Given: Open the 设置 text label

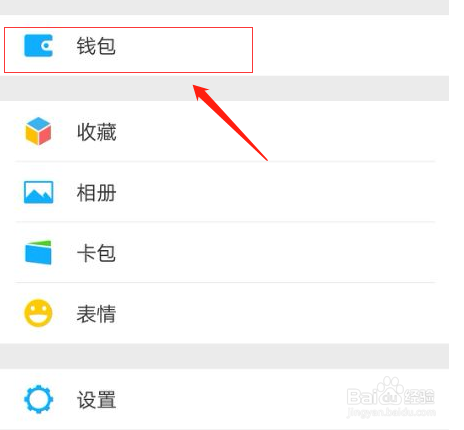Looking at the screenshot, I should [97, 400].
